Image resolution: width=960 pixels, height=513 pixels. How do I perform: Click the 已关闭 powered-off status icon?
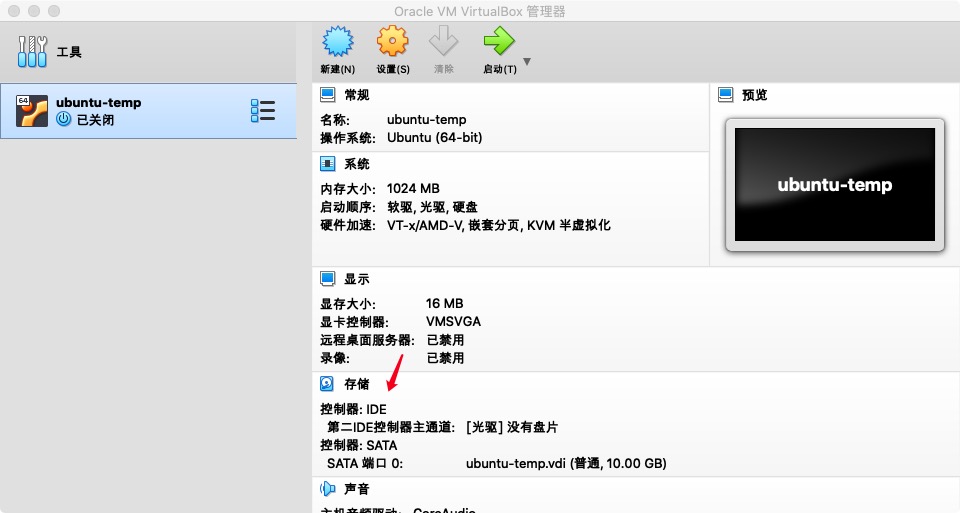tap(64, 120)
